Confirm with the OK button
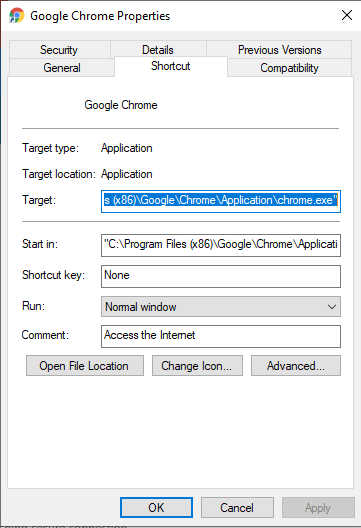Image resolution: width=361 pixels, height=528 pixels. tap(157, 507)
